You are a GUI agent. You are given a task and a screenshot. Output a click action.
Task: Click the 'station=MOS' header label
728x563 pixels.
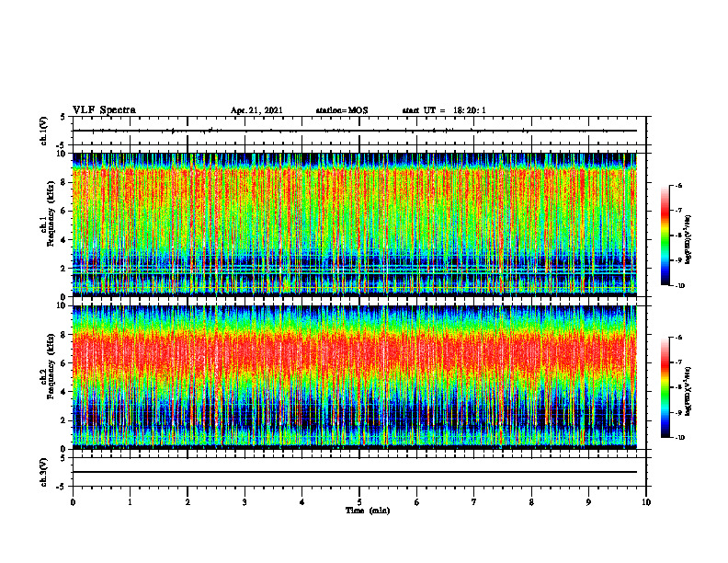coord(342,110)
